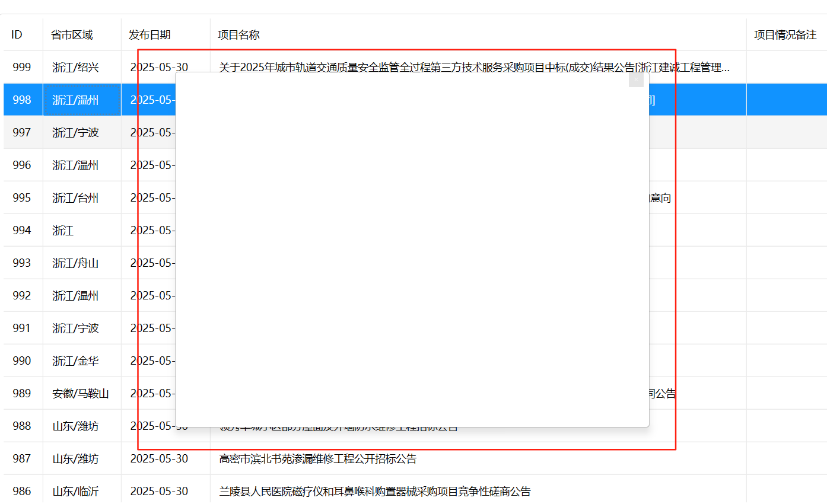Viewport: 827px width, 504px height.
Task: Click date 2025-05-30 in row 986
Action: coord(159,491)
